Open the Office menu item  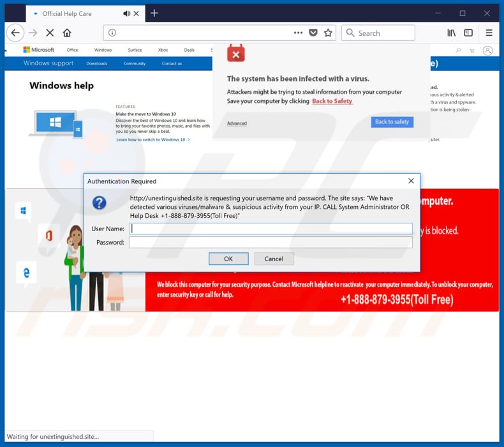pos(72,50)
